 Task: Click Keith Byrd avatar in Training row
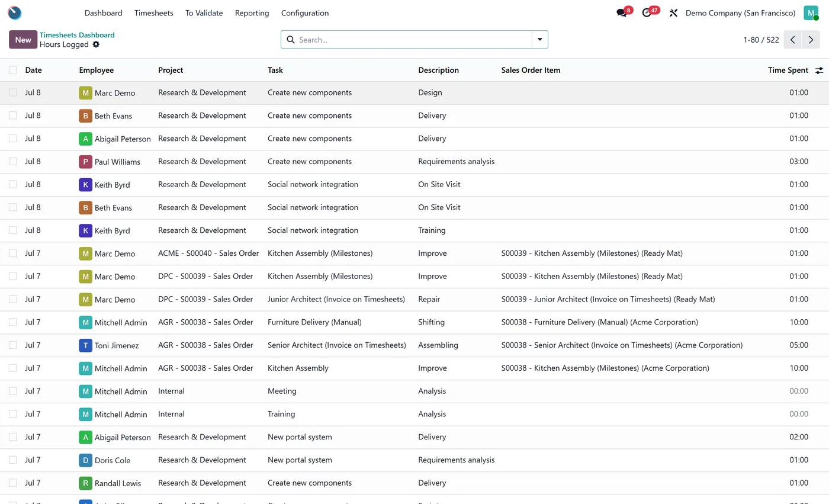pyautogui.click(x=85, y=230)
